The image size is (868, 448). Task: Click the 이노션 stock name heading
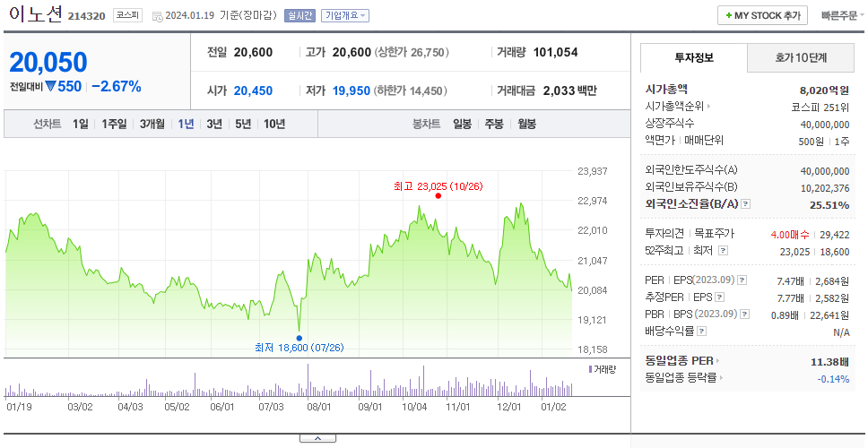37,14
